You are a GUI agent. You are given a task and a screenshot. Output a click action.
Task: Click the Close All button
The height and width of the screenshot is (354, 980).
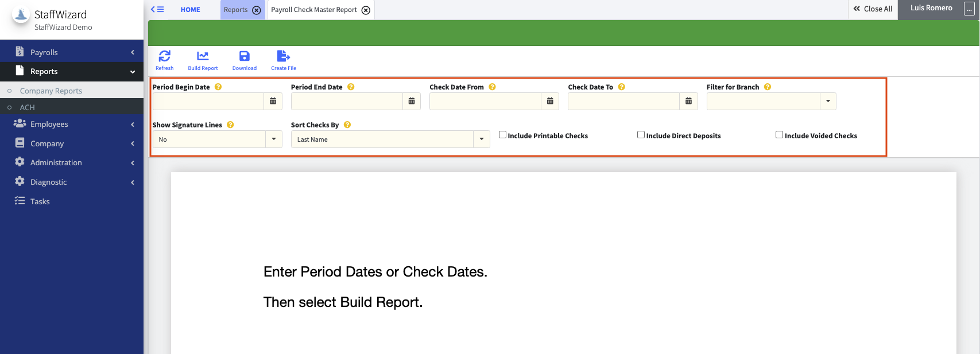tap(873, 9)
